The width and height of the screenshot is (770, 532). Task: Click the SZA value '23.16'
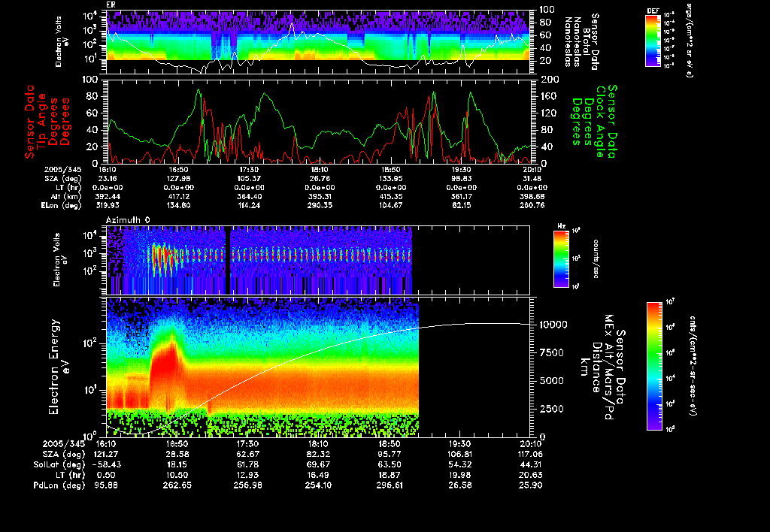click(x=108, y=179)
